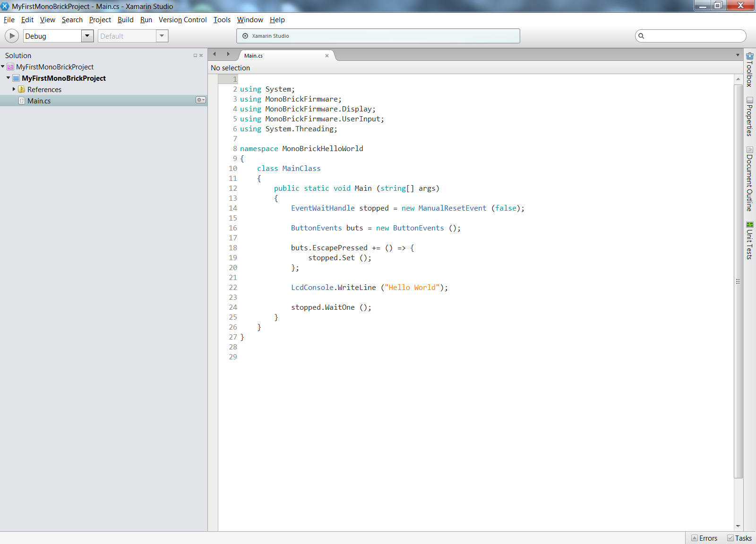The width and height of the screenshot is (756, 544).
Task: Open the Debug configuration dropdown
Action: click(x=87, y=36)
